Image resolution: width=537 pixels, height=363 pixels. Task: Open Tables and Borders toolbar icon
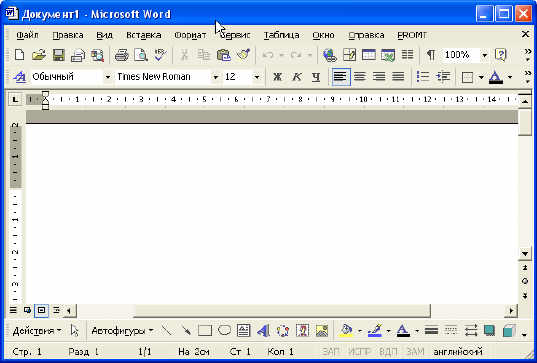tap(349, 55)
